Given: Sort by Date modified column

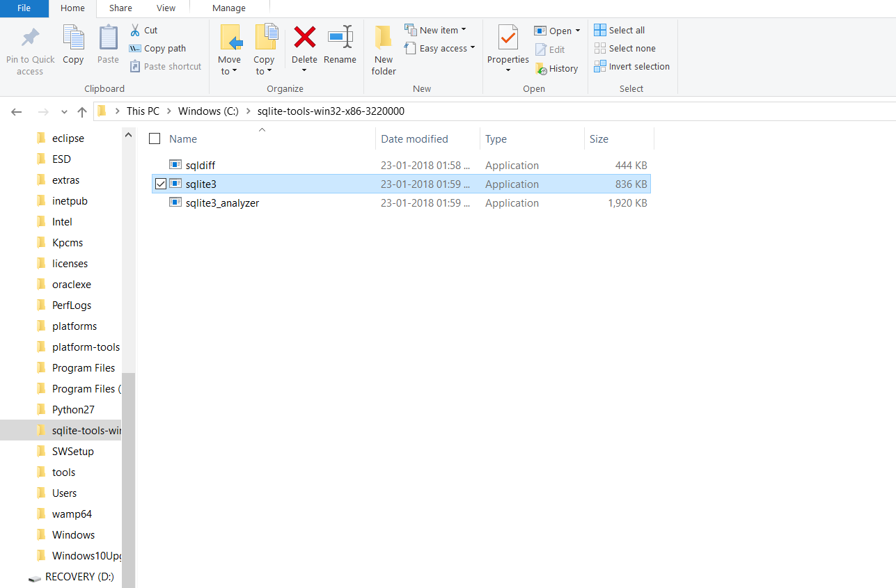Looking at the screenshot, I should 414,138.
